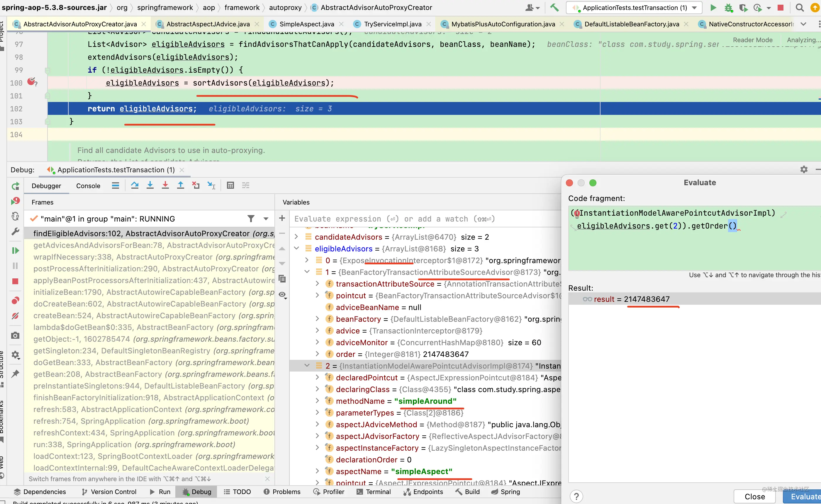
Task: Click the Step Out debugger icon
Action: coord(180,185)
